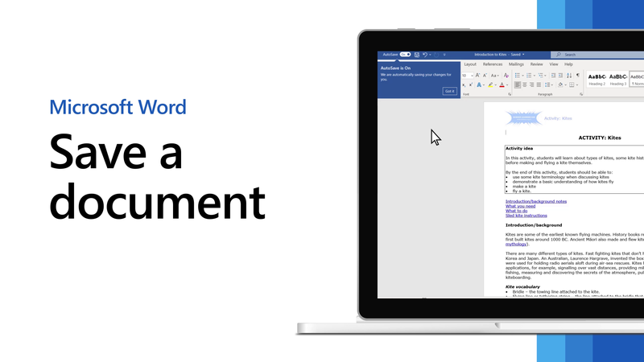
Task: Open the line spacing dropdown
Action: click(x=550, y=84)
